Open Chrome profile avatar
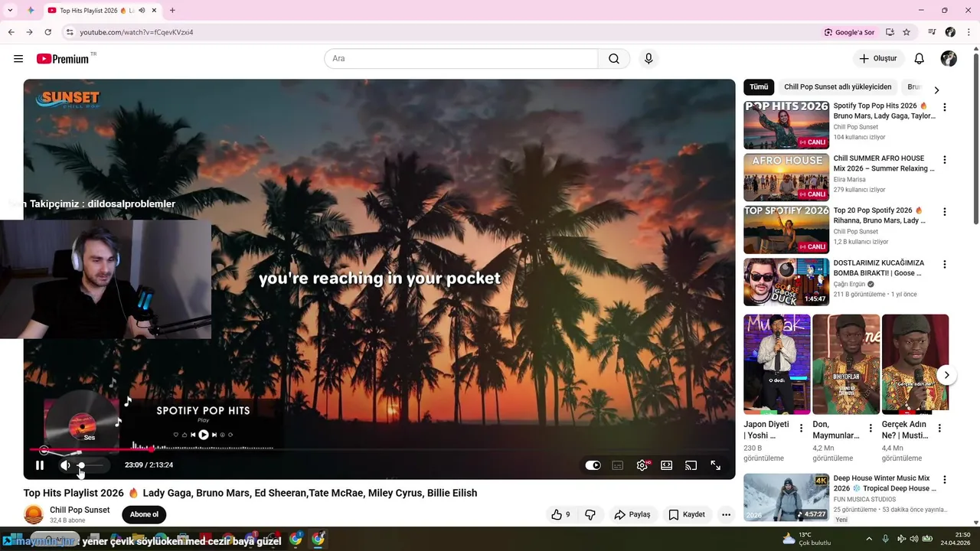980x551 pixels. pos(950,32)
